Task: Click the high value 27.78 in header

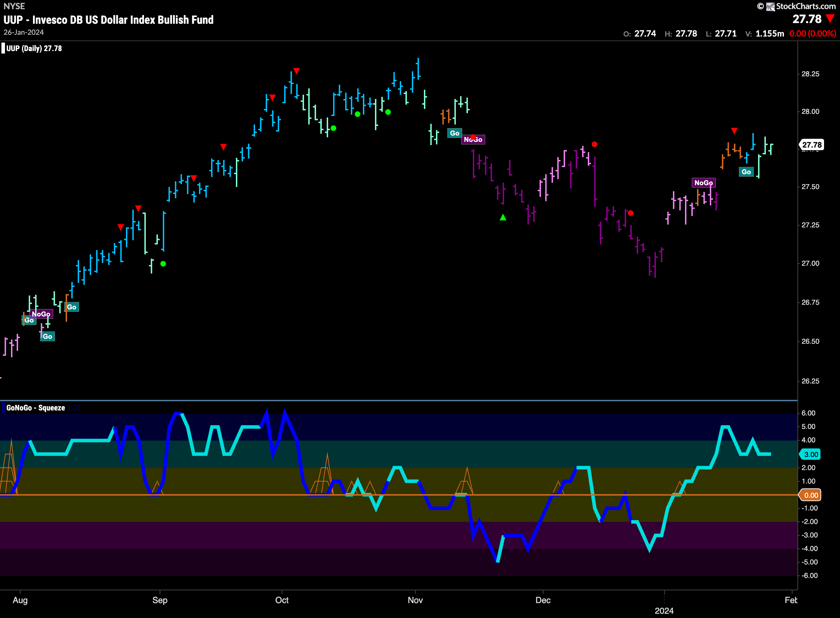Action: (x=686, y=34)
